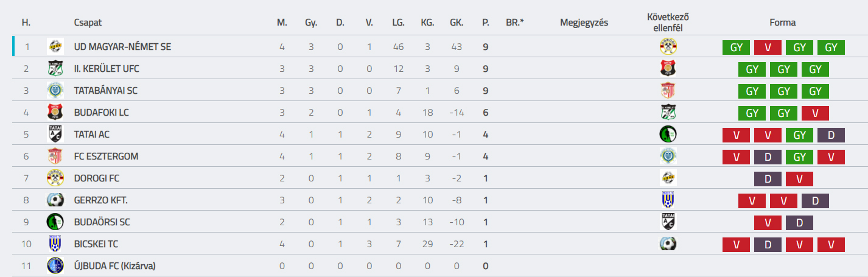
Task: Click the Újbuda FC team crest
Action: coord(55,265)
